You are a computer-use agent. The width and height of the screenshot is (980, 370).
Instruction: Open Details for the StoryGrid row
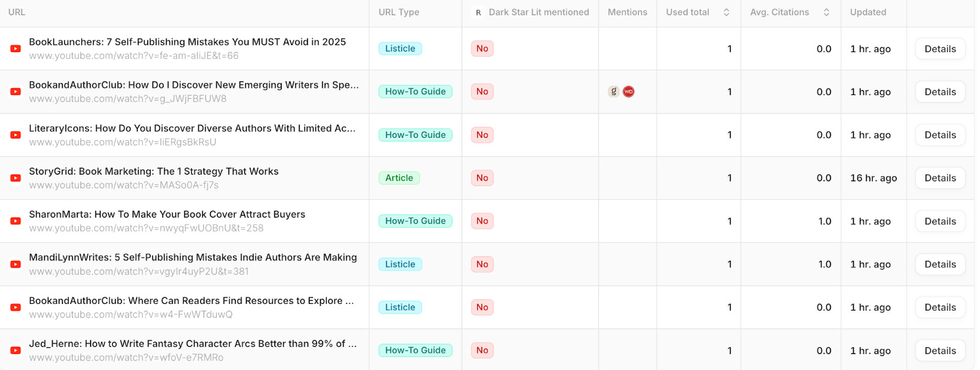pyautogui.click(x=940, y=178)
